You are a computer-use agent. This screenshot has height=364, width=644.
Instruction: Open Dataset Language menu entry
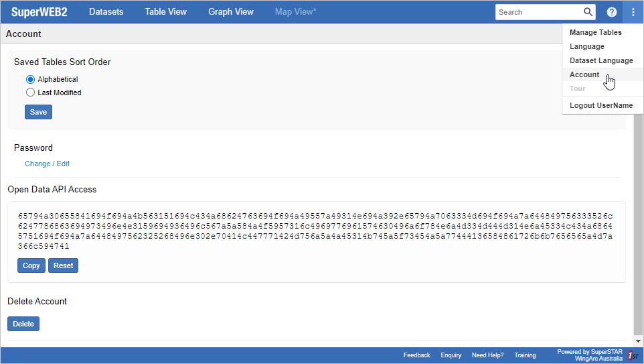(600, 60)
